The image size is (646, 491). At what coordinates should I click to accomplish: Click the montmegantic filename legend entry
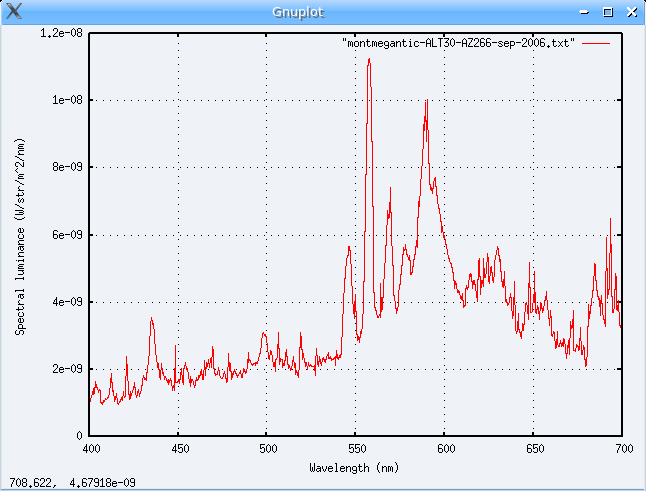(x=458, y=45)
